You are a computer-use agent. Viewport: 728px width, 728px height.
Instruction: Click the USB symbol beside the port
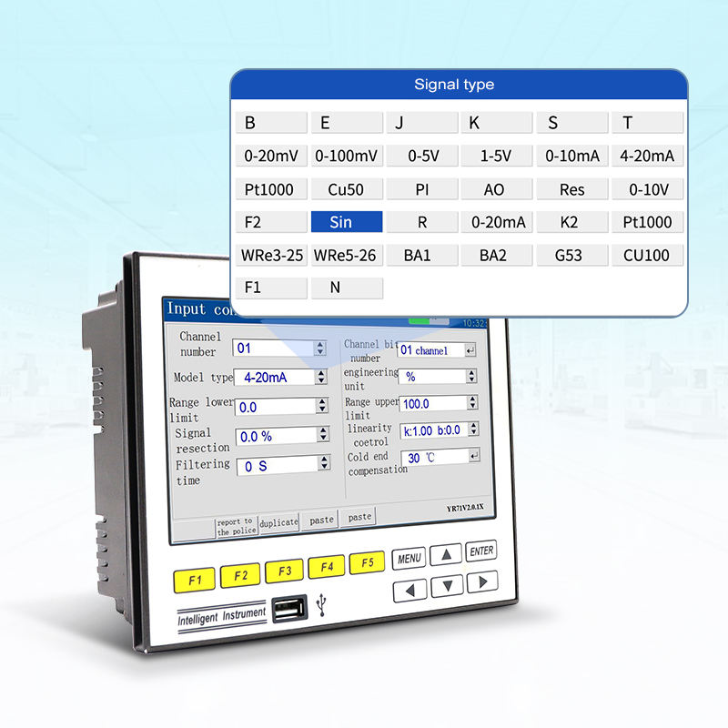click(x=321, y=604)
